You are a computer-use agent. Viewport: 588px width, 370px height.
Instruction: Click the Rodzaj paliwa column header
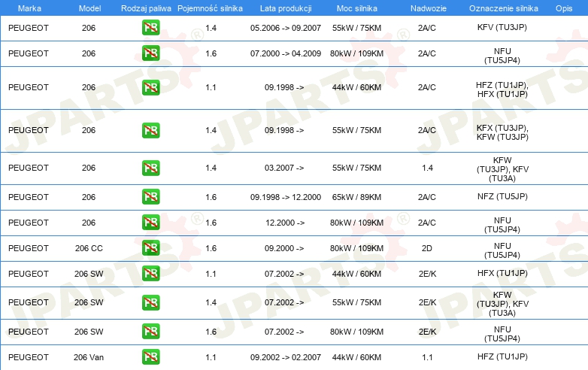coord(146,8)
